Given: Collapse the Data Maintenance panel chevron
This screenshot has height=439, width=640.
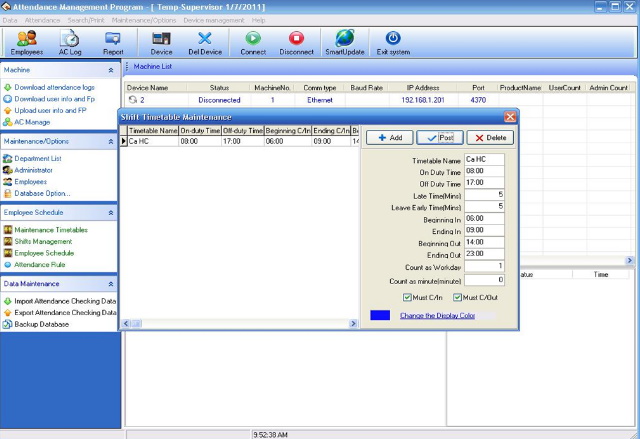Looking at the screenshot, I should pyautogui.click(x=111, y=284).
